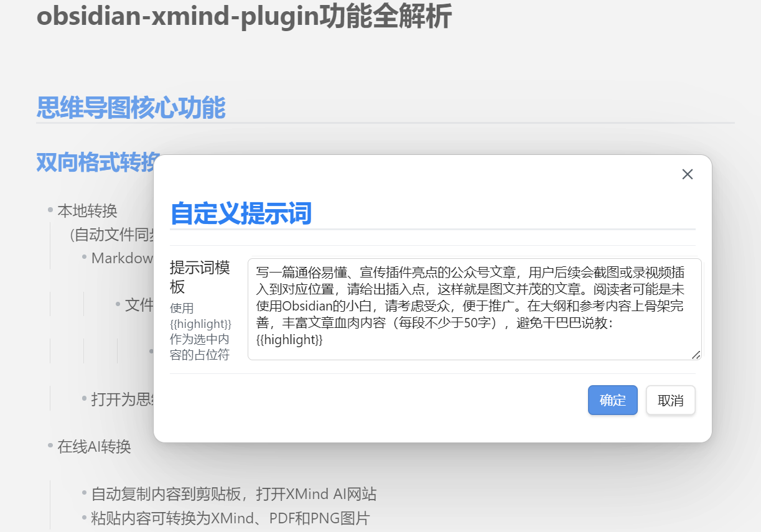Image resolution: width=761 pixels, height=532 pixels.
Task: Click the 自动复制内容到剪贴板 bullet point
Action: coord(233,494)
